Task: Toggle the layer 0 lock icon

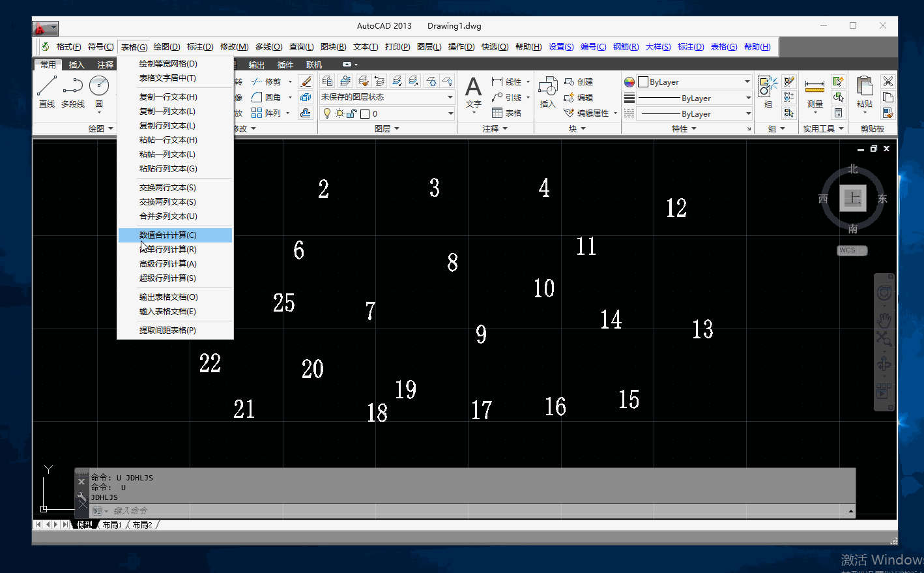Action: tap(351, 113)
